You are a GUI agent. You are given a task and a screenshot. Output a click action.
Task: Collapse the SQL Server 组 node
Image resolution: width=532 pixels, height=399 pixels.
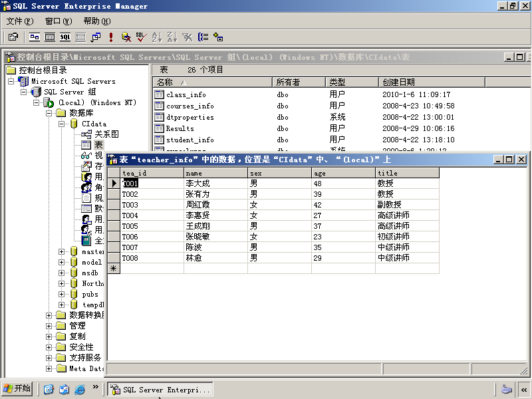24,92
